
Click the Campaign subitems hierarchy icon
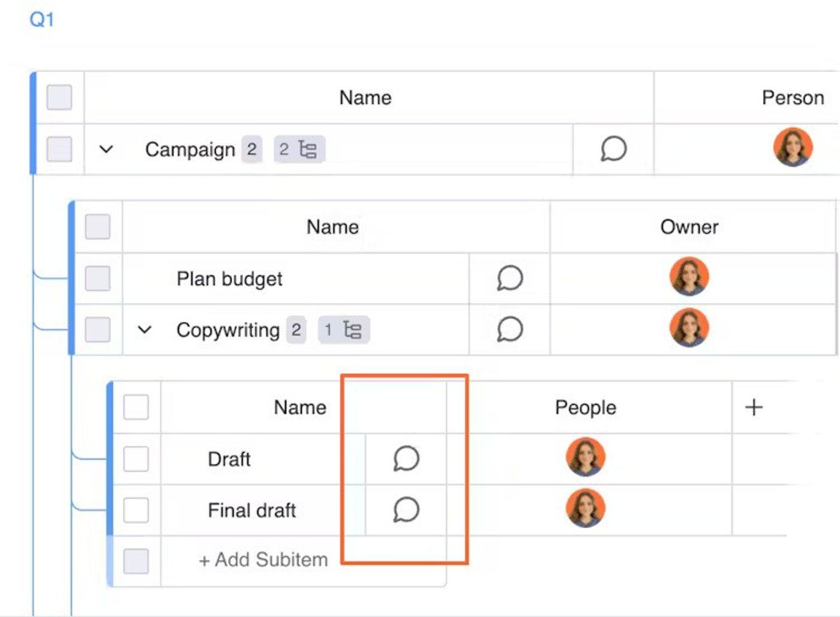point(307,149)
